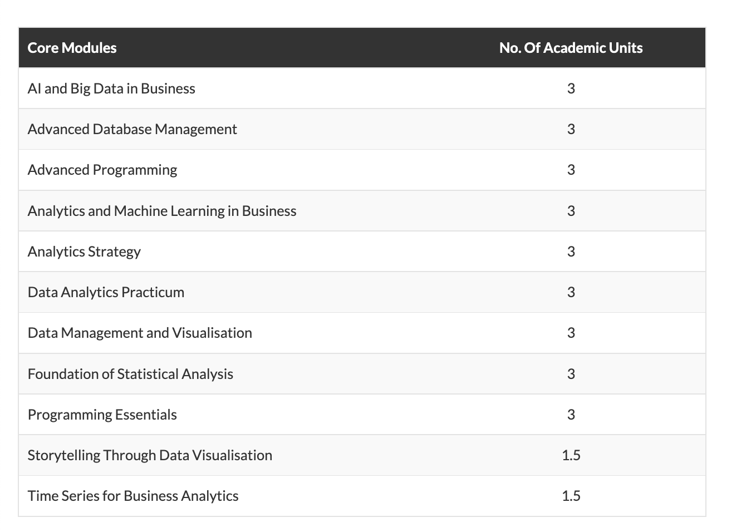Click units value for Time Series row
This screenshot has height=532, width=756.
[x=571, y=496]
